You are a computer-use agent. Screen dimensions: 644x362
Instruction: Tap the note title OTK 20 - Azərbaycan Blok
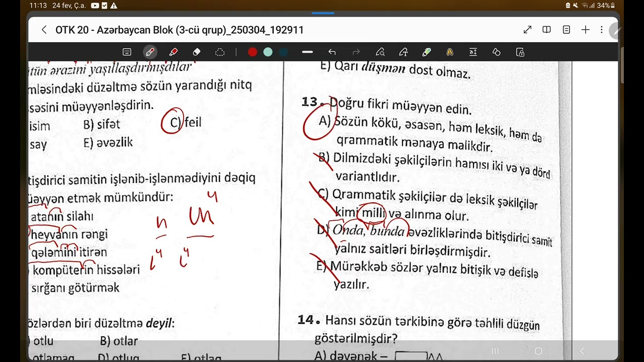tap(180, 30)
